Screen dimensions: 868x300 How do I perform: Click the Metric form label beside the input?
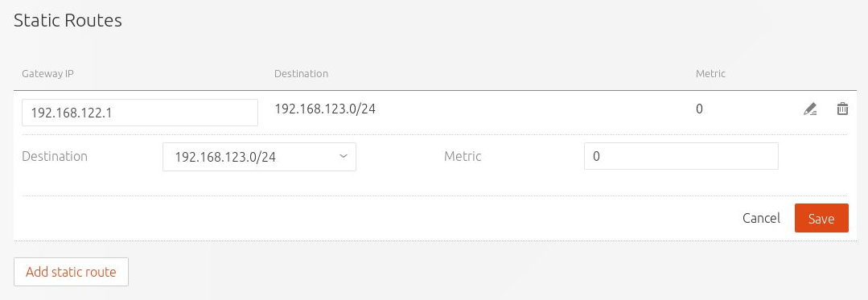point(463,156)
